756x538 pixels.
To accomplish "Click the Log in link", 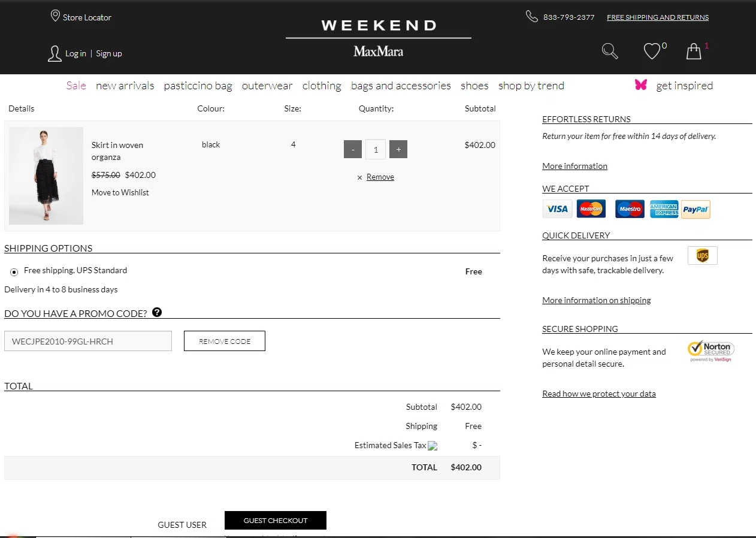I will click(75, 53).
